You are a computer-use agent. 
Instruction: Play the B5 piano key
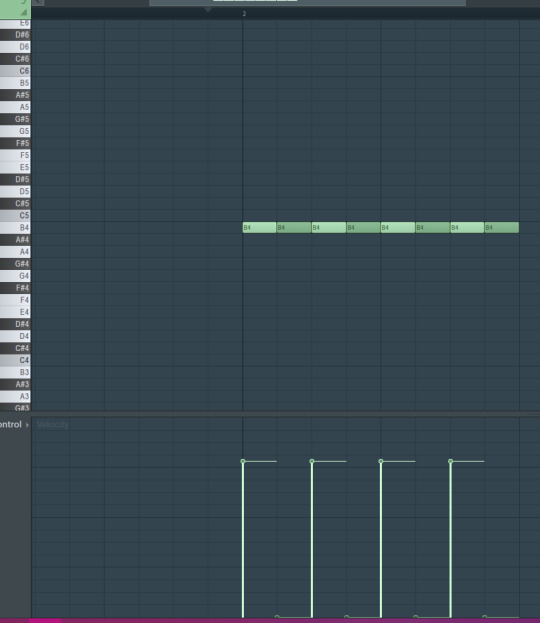15,83
